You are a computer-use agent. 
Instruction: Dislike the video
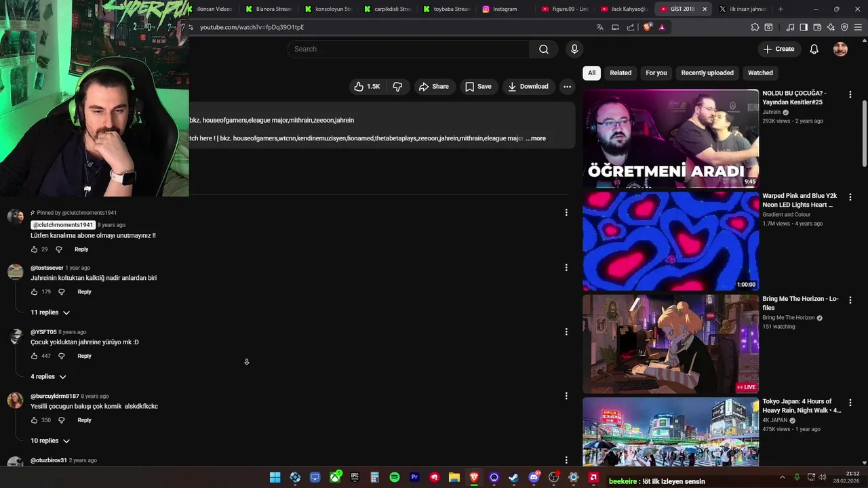[397, 86]
